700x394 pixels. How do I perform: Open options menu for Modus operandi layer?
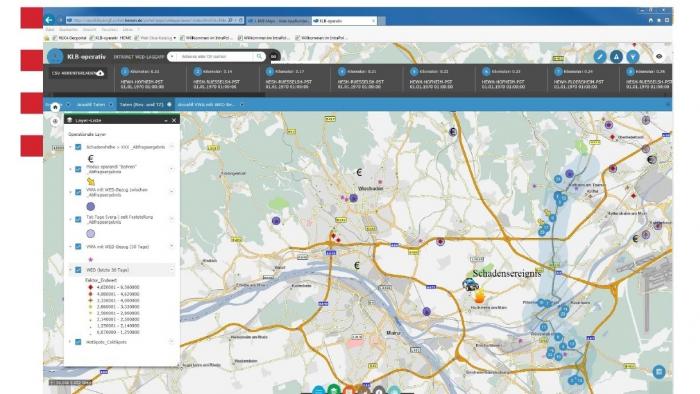coord(172,169)
